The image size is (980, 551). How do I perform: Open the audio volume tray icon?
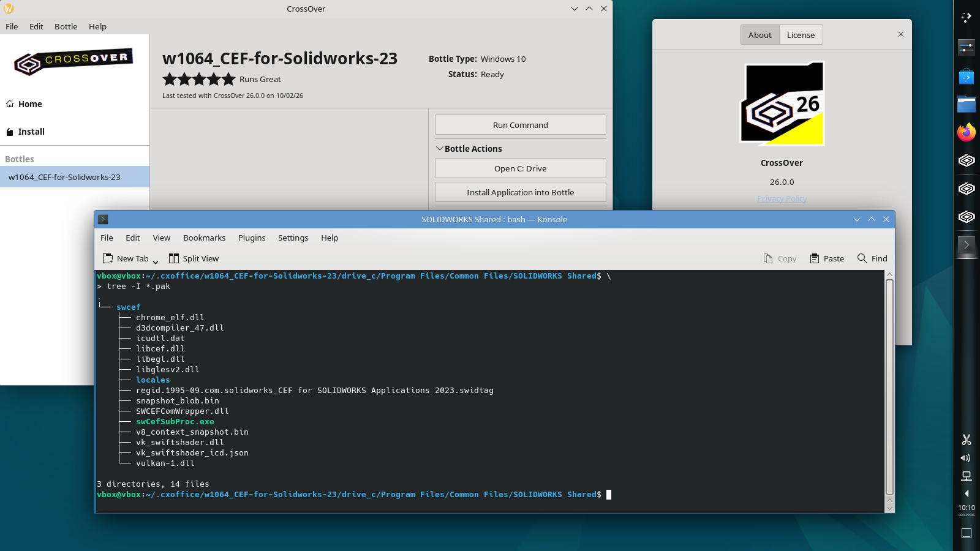point(967,458)
